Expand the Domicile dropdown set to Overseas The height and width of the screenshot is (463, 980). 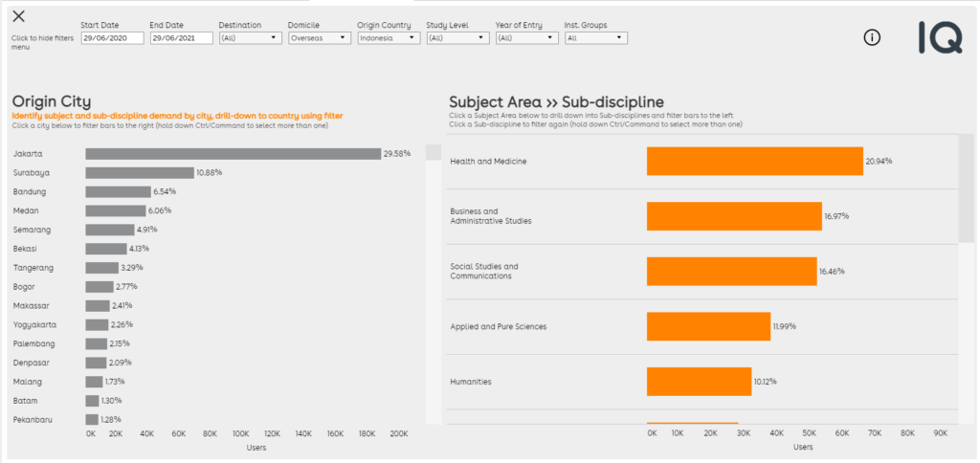[319, 38]
